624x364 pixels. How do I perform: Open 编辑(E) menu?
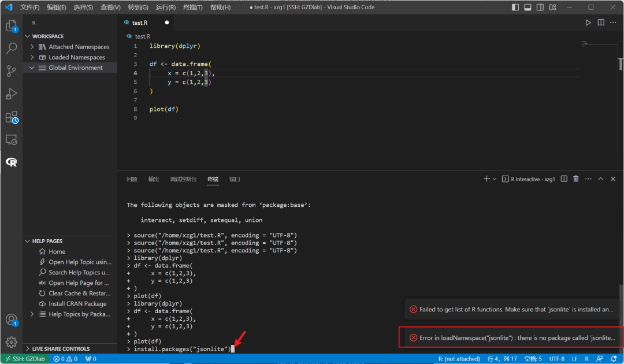[x=57, y=7]
